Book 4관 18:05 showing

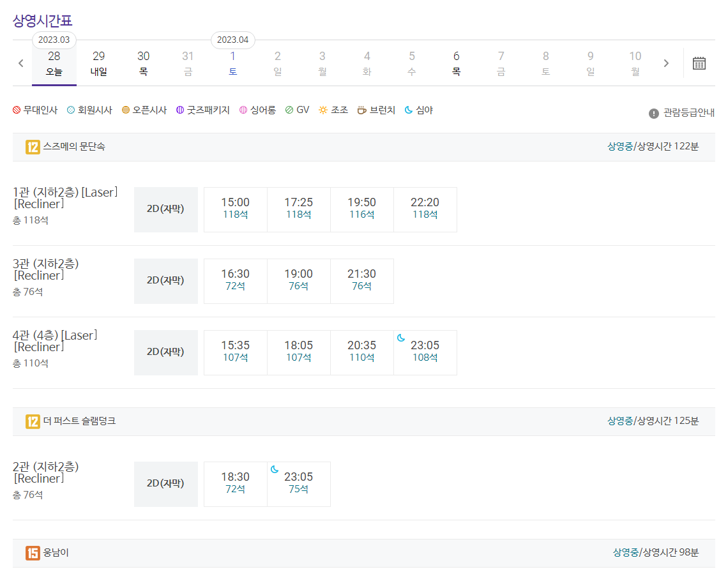coord(298,352)
